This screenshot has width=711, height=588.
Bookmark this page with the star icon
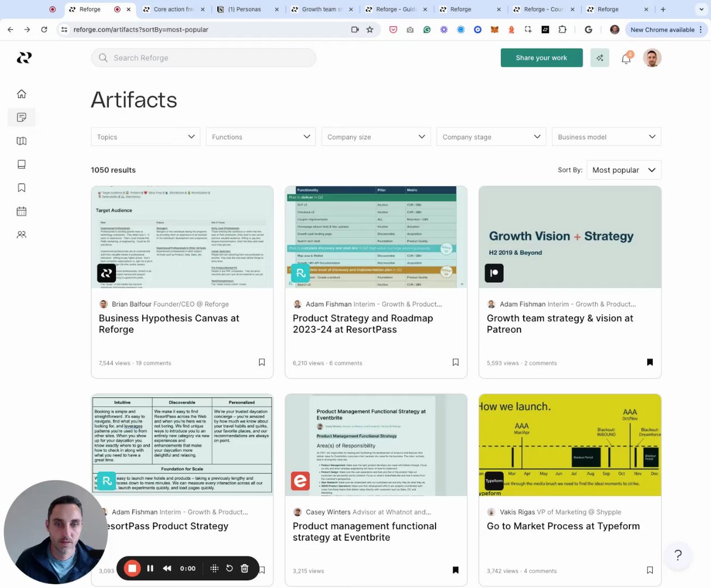coord(370,29)
